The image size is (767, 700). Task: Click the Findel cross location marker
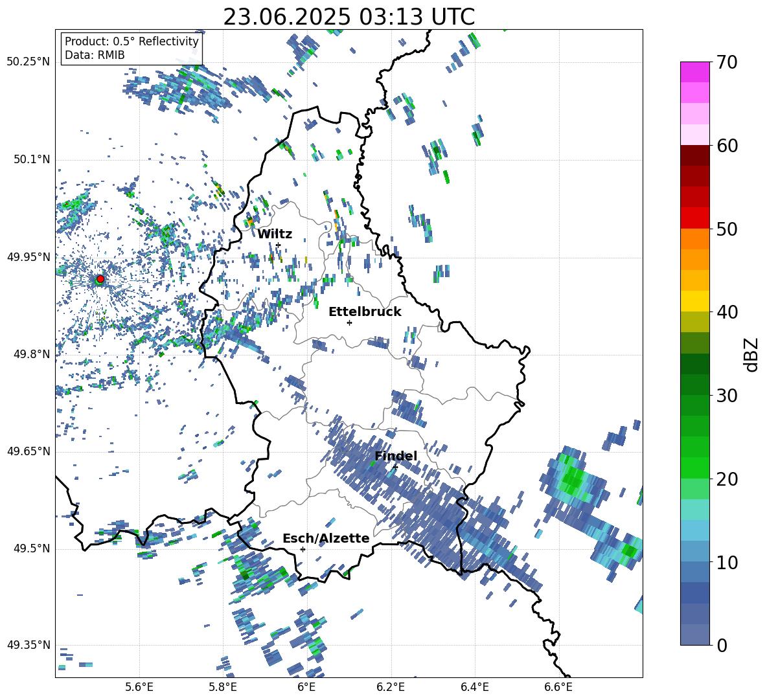pos(395,468)
